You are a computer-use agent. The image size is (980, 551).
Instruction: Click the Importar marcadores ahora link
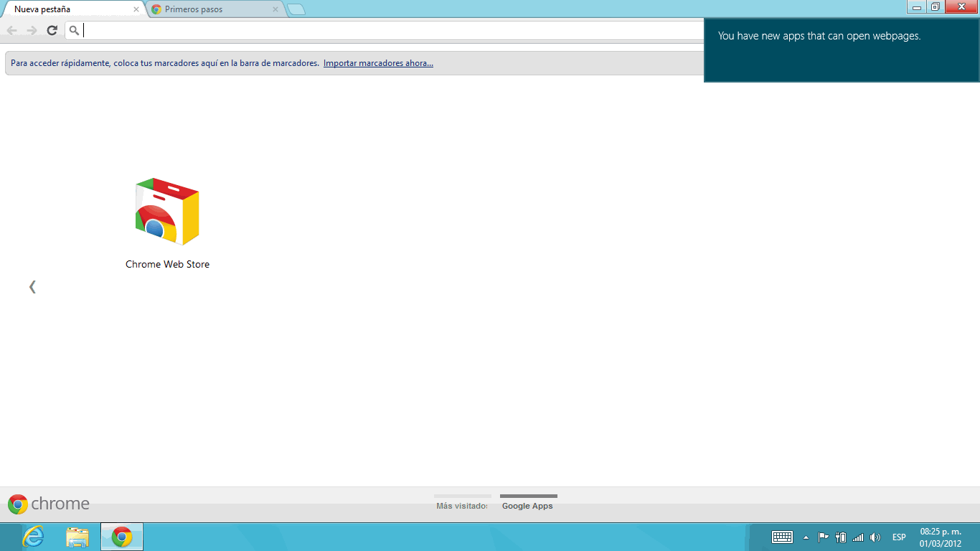tap(378, 63)
